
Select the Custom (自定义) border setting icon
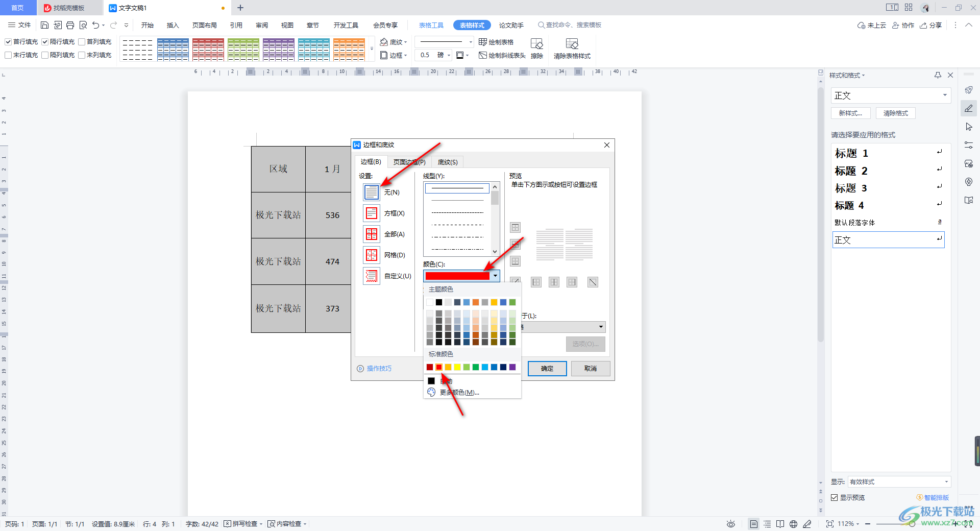[372, 276]
